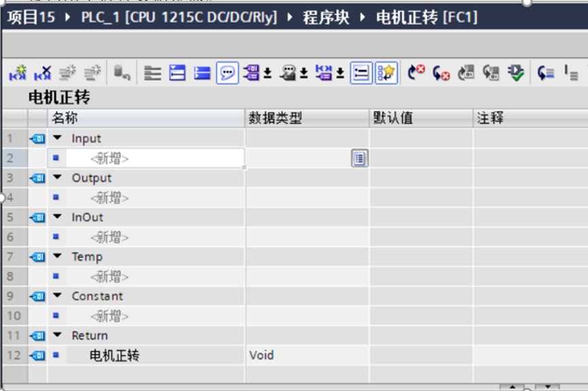Click 程序块 in the breadcrumb
The image size is (588, 391).
(x=326, y=17)
